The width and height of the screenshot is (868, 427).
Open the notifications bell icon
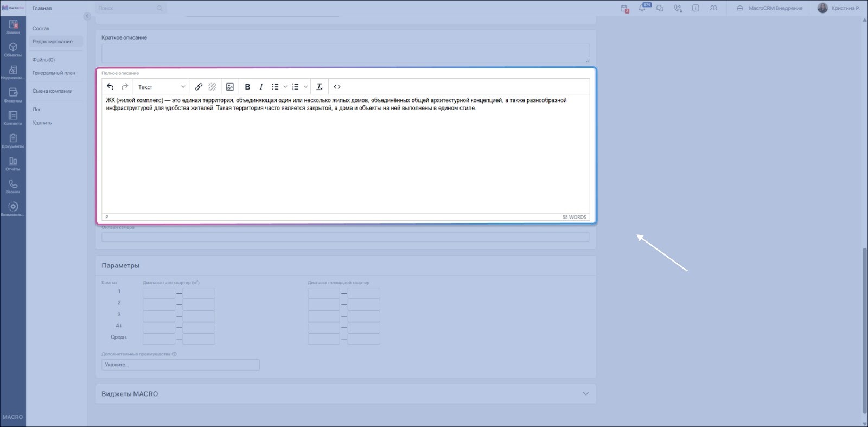point(642,8)
